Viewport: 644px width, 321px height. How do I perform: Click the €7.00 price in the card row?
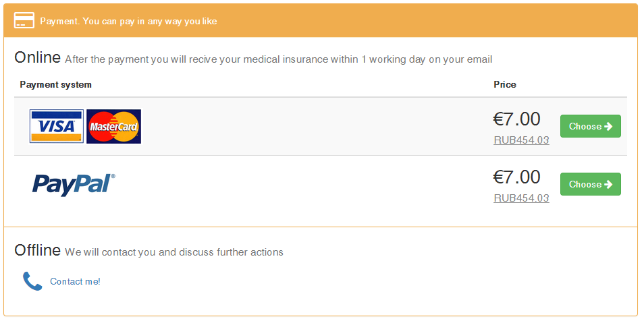coord(516,119)
